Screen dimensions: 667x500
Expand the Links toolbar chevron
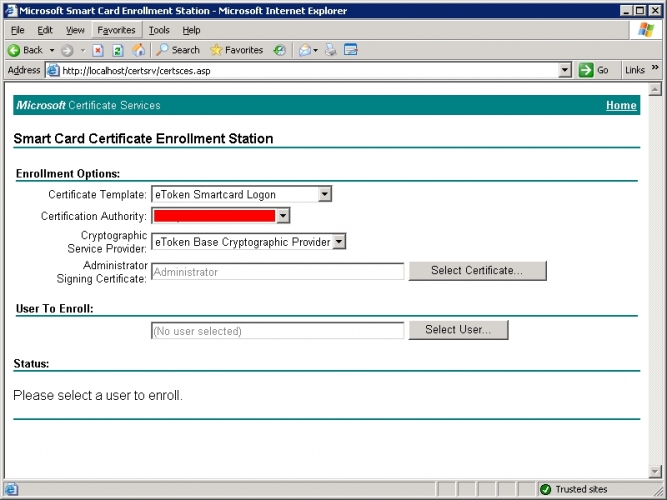[655, 67]
